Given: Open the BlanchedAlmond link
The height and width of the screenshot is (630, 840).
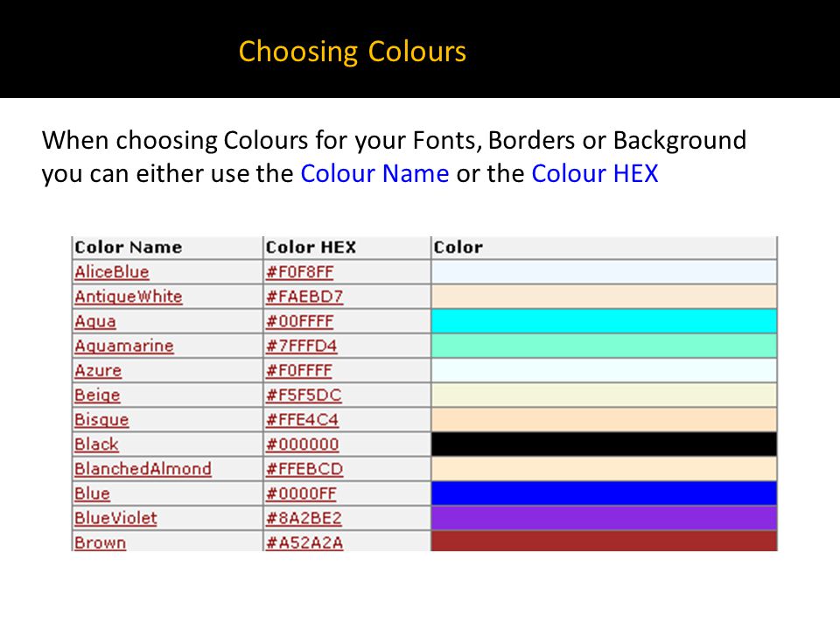Looking at the screenshot, I should click(143, 469).
